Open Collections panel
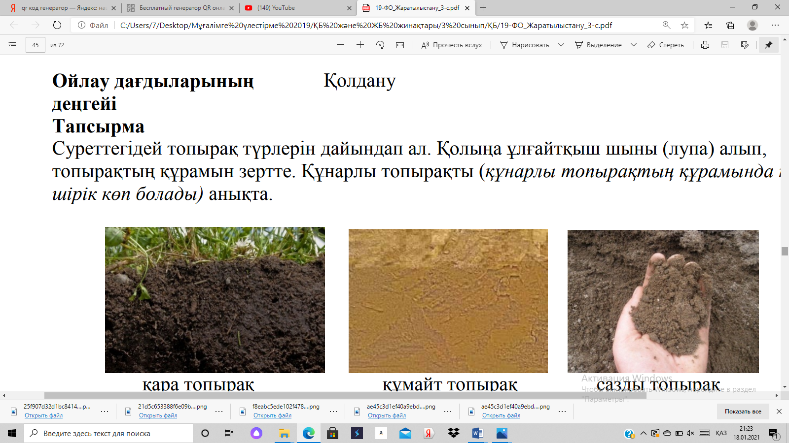The height and width of the screenshot is (443, 789). pyautogui.click(x=730, y=25)
